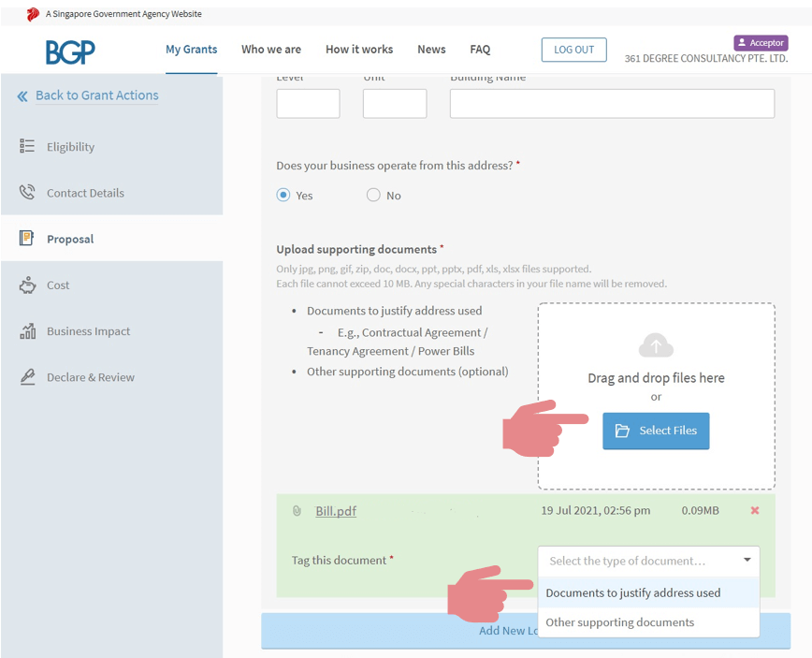812x658 pixels.
Task: Select Yes for business operates from address
Action: (x=283, y=196)
